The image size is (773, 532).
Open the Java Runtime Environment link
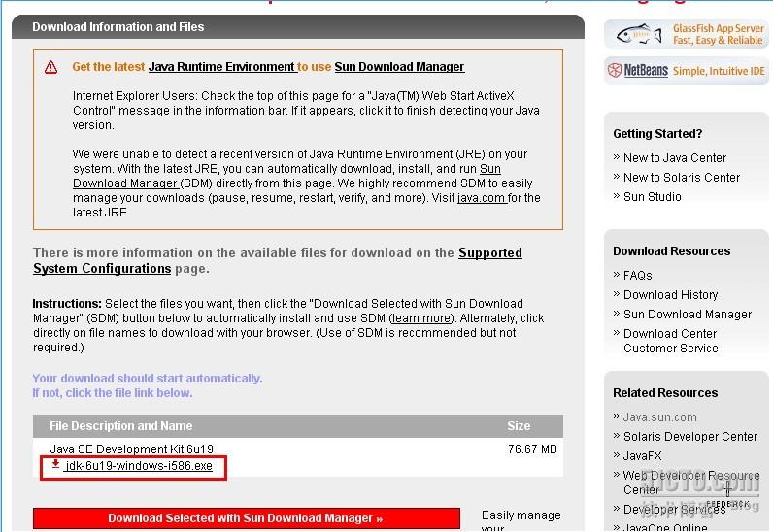[x=221, y=67]
